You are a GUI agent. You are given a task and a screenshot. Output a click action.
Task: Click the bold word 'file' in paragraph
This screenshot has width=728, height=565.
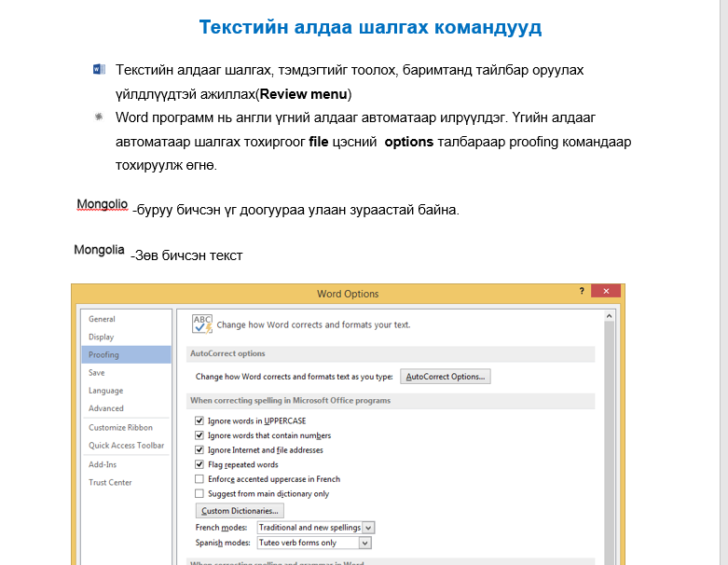(x=319, y=142)
